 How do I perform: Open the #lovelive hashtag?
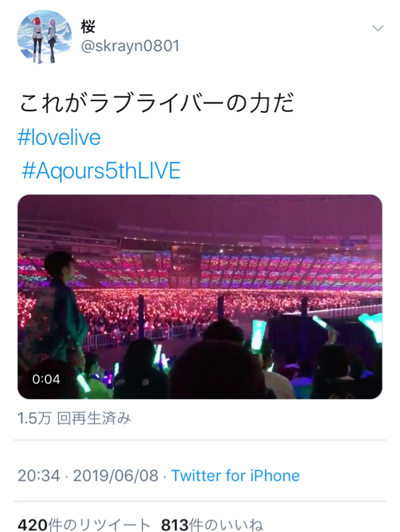[60, 138]
